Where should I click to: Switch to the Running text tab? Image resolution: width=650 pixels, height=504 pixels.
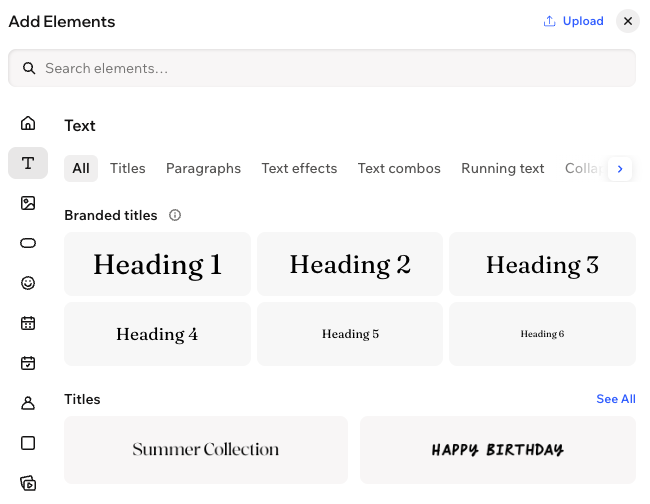point(502,168)
